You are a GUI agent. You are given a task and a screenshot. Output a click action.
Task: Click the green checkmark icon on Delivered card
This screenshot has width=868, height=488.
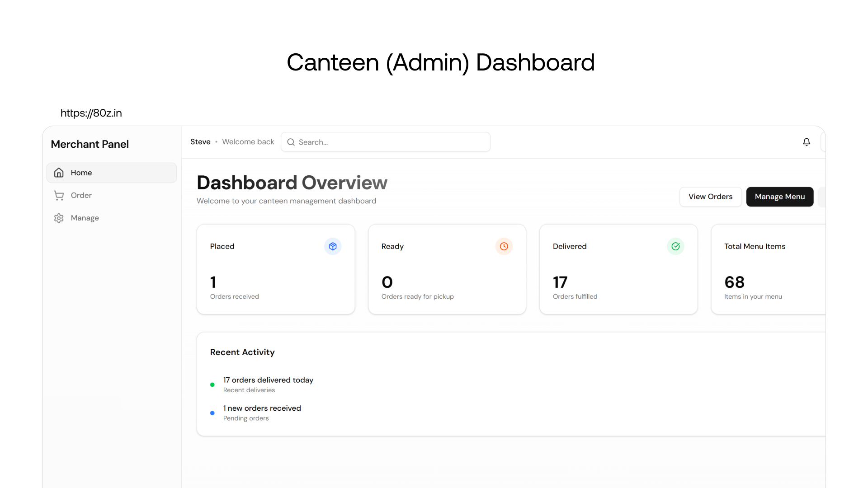[675, 246]
